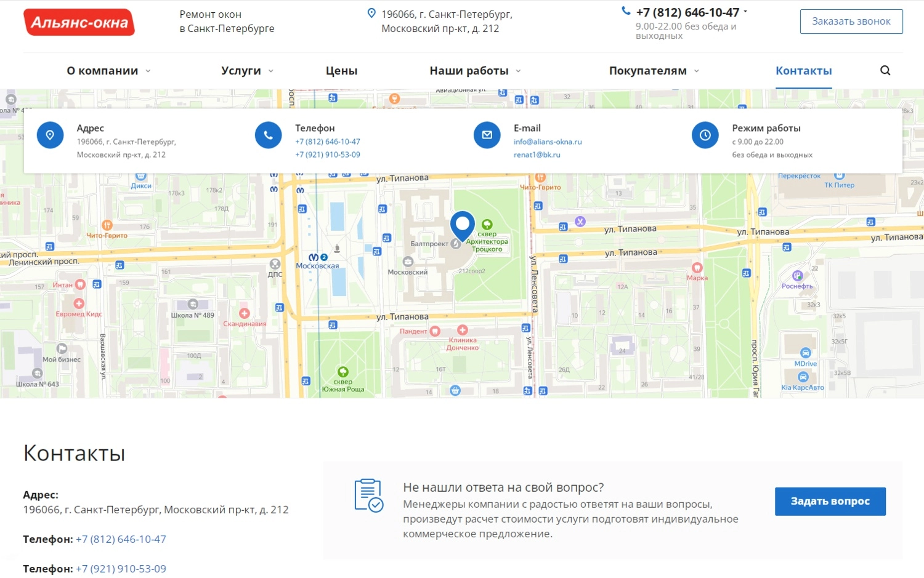Screen dimensions: 924x578
Task: Open the Контакты menu item
Action: click(x=804, y=71)
